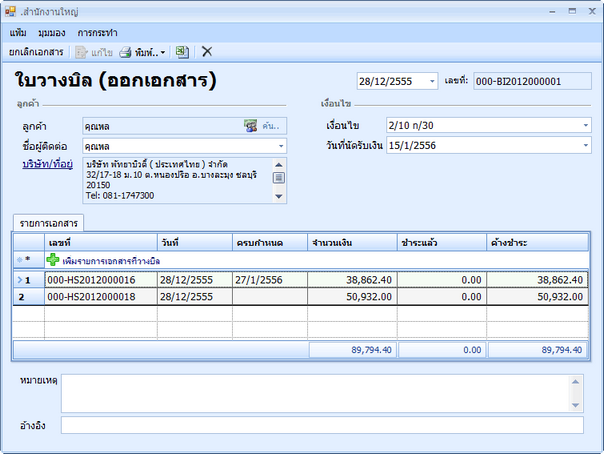604x454 pixels.
Task: Click total 89,794.40 under ค้างชำระ
Action: (538, 350)
